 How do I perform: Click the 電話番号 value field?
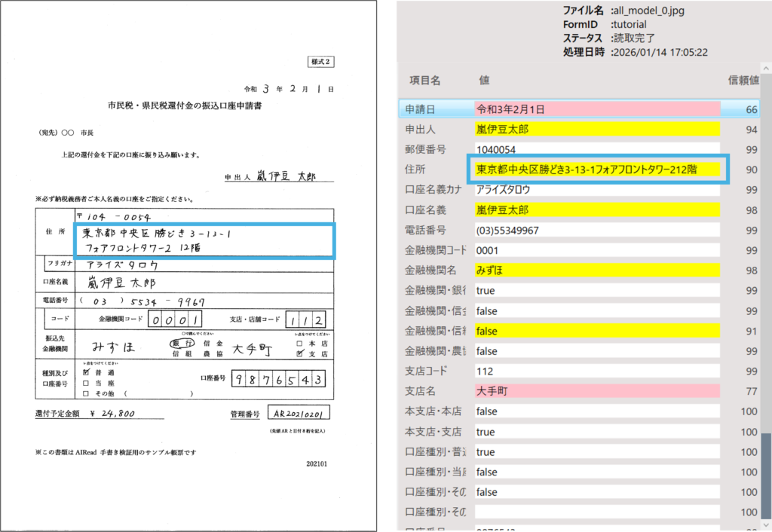click(597, 230)
